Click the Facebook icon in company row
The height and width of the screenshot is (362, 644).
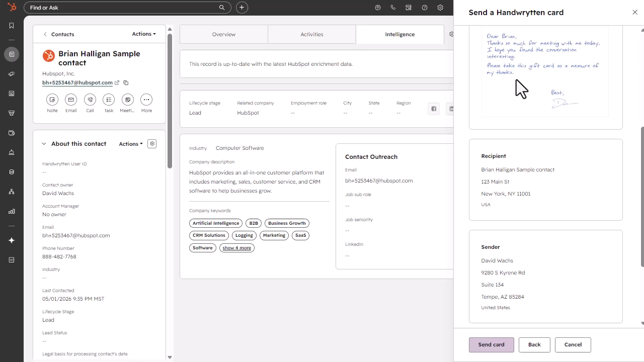coord(434,109)
